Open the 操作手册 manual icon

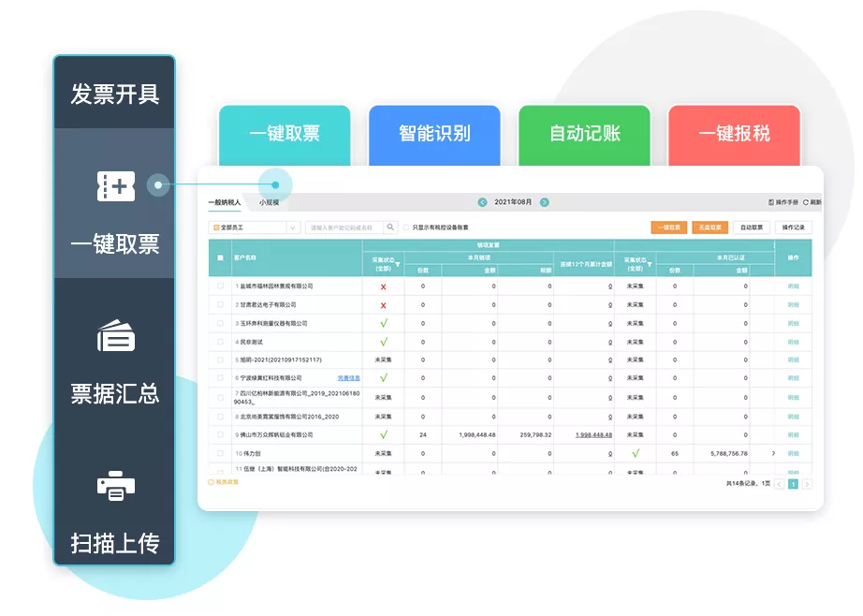pos(770,202)
